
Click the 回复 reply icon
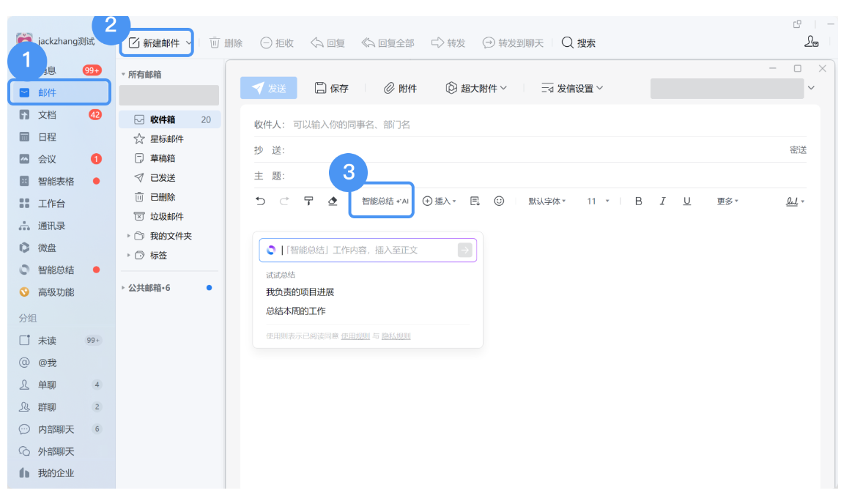point(317,43)
